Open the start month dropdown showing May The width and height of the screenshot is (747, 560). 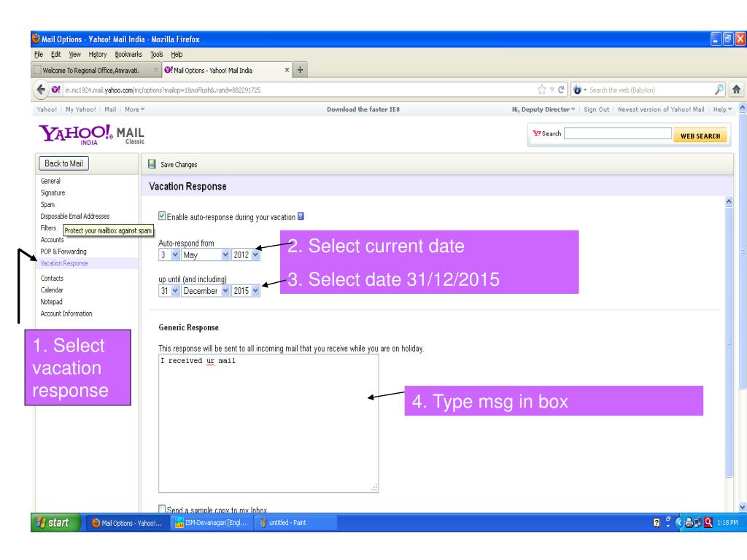click(x=206, y=254)
